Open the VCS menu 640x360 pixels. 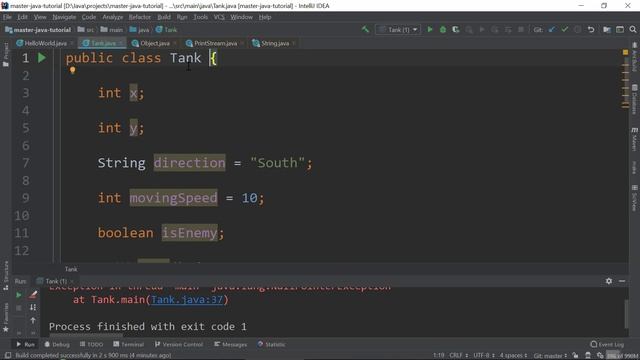219,17
